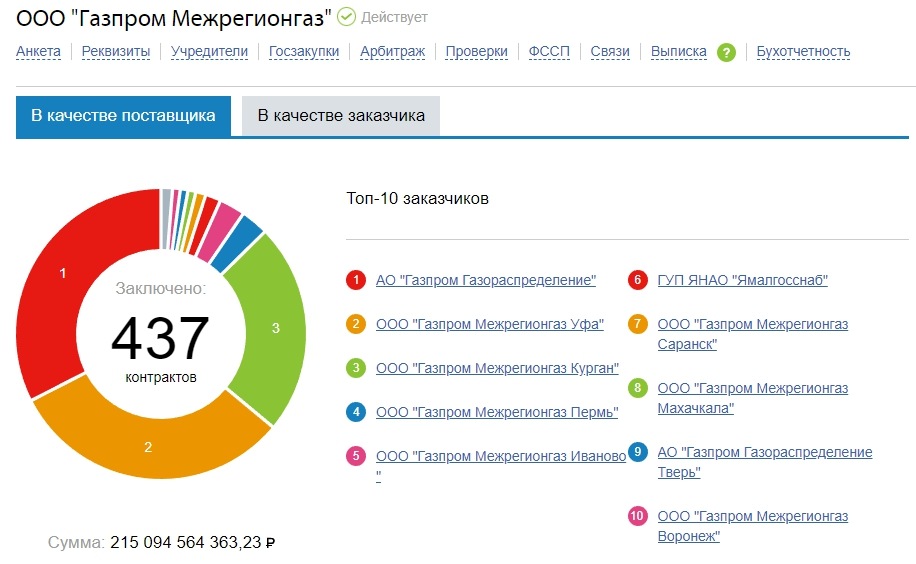This screenshot has height=564, width=916.
Task: Go to Учредители section
Action: 209,51
